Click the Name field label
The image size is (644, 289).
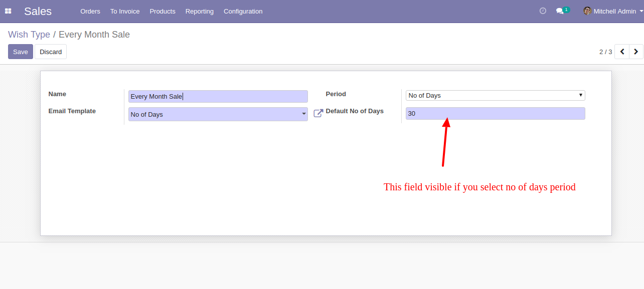57,94
